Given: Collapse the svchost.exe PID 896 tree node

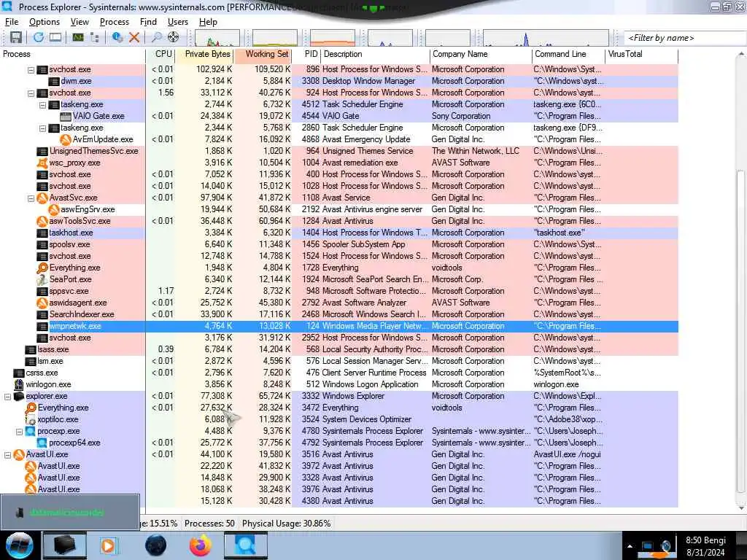Looking at the screenshot, I should 31,69.
